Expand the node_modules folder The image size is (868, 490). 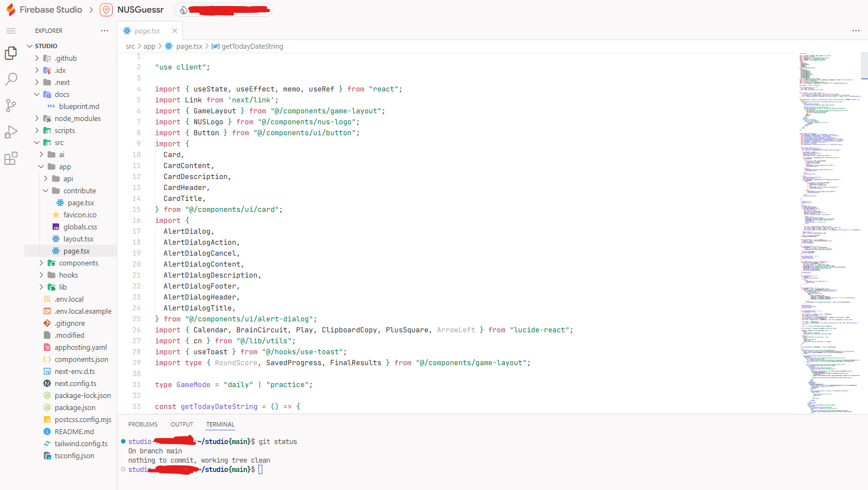coord(37,119)
